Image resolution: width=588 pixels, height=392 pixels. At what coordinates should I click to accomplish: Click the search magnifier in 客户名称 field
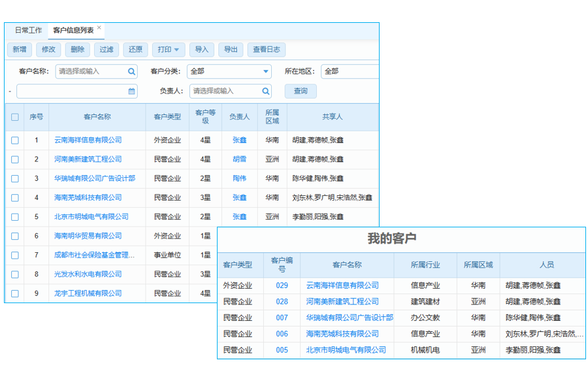tap(131, 71)
